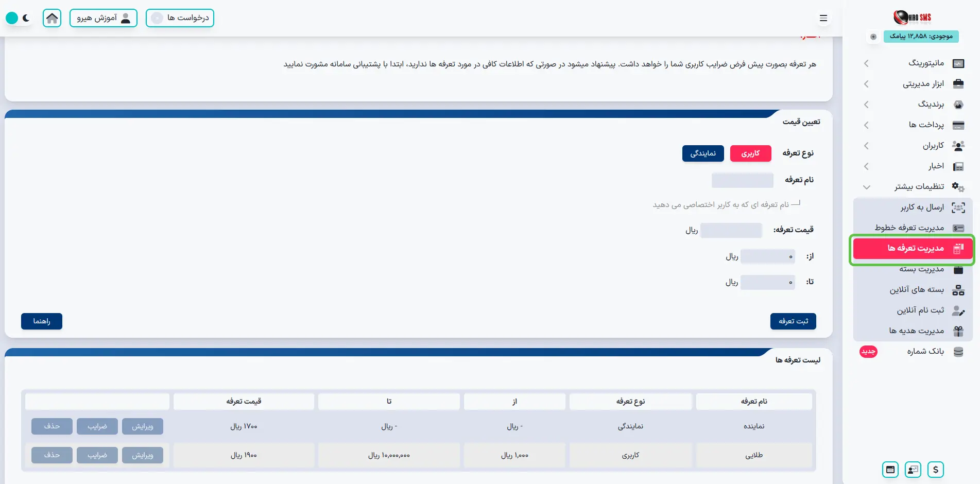Click the window icon at bottom sidebar

click(890, 470)
